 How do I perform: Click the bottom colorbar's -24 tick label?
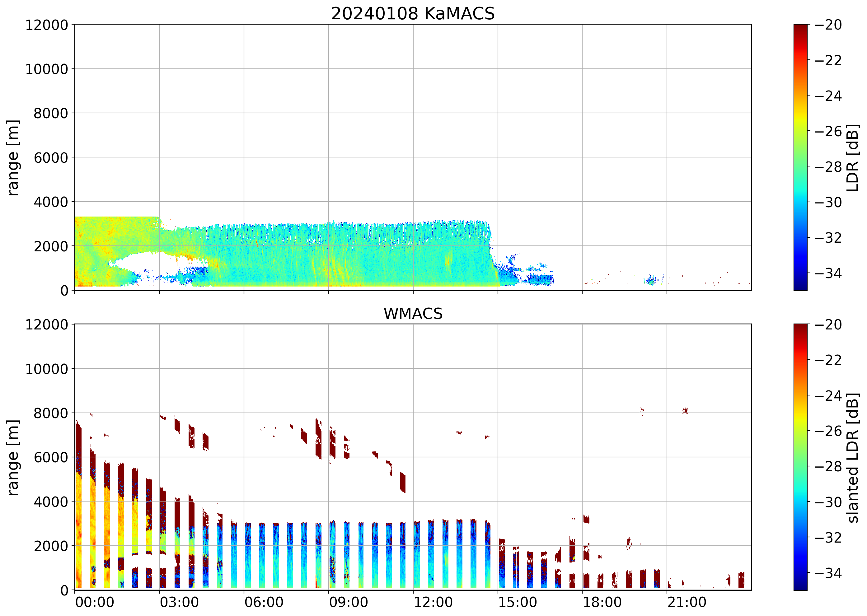pyautogui.click(x=828, y=396)
